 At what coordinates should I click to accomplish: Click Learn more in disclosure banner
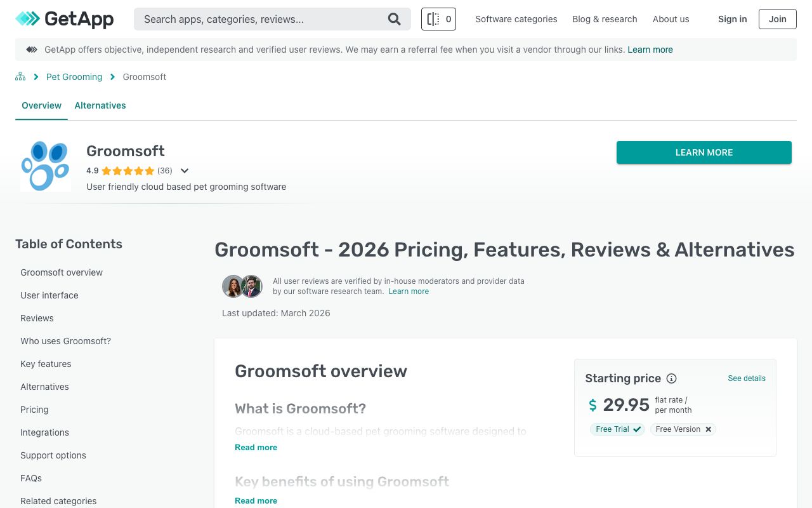[650, 50]
